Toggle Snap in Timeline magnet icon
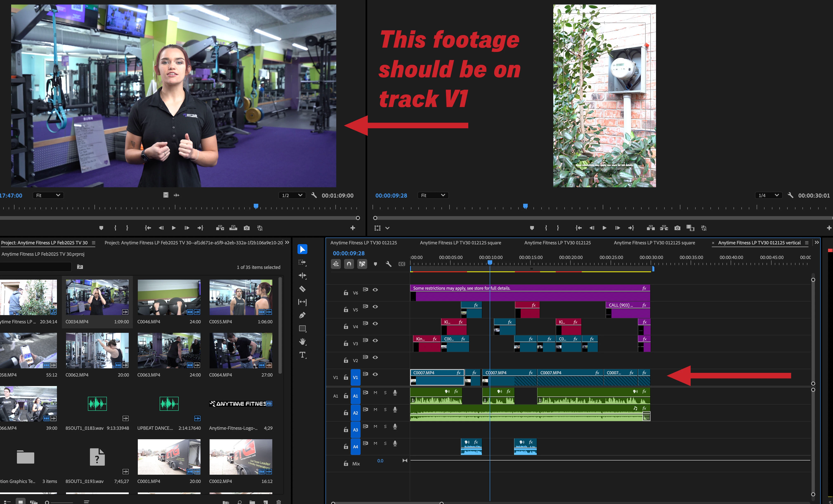 (349, 264)
